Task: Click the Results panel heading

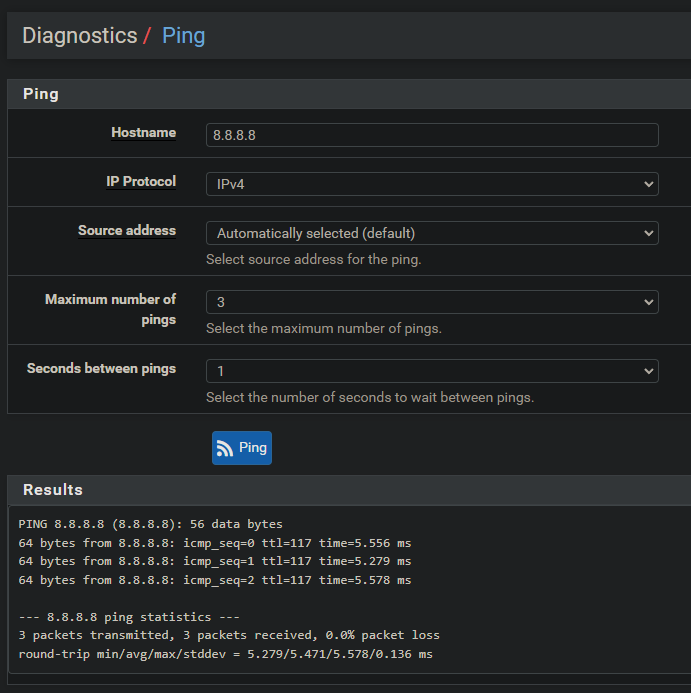Action: click(x=53, y=490)
